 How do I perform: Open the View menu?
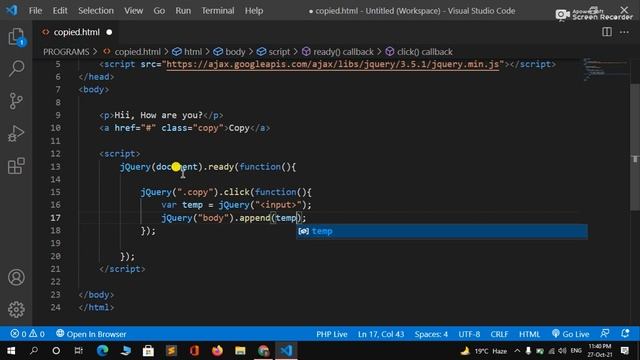click(133, 11)
